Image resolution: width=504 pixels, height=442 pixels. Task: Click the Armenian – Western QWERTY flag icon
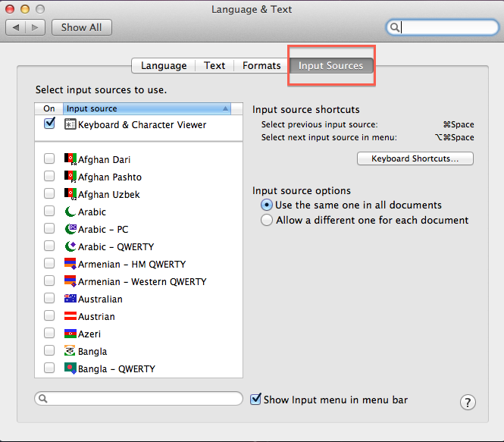coord(70,281)
